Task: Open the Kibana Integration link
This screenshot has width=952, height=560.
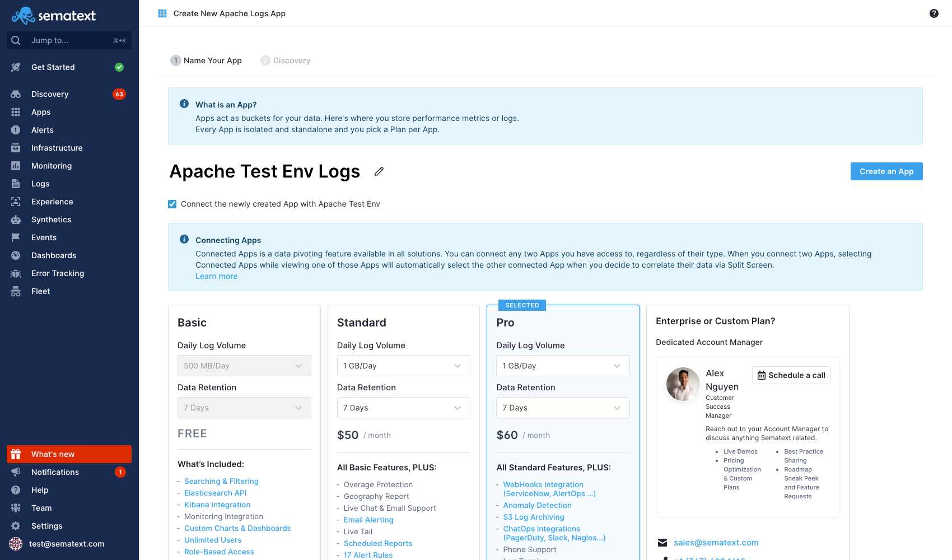Action: (217, 505)
